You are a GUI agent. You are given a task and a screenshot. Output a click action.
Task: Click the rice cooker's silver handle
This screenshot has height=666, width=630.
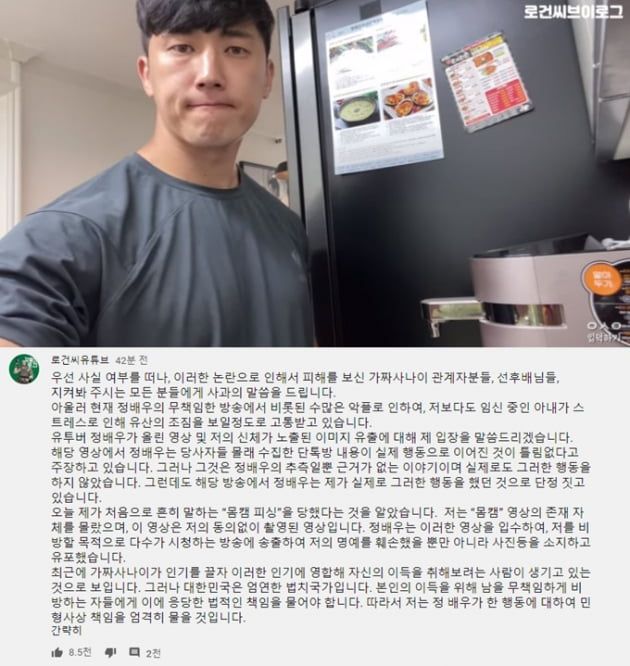(x=493, y=314)
